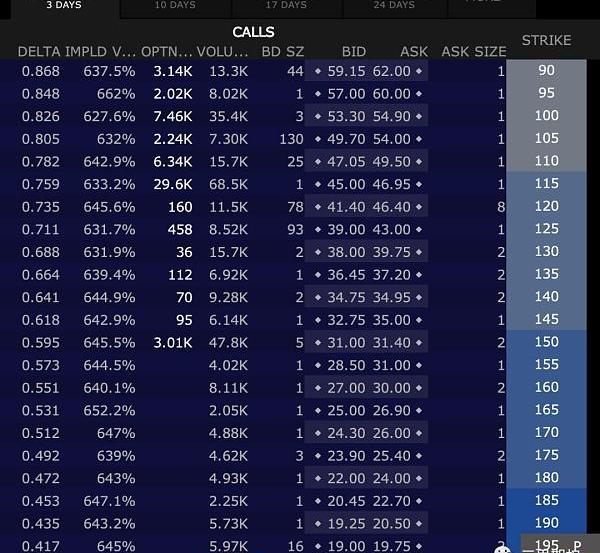Select the 185 strike price cell
The height and width of the screenshot is (553, 600).
pos(546,501)
